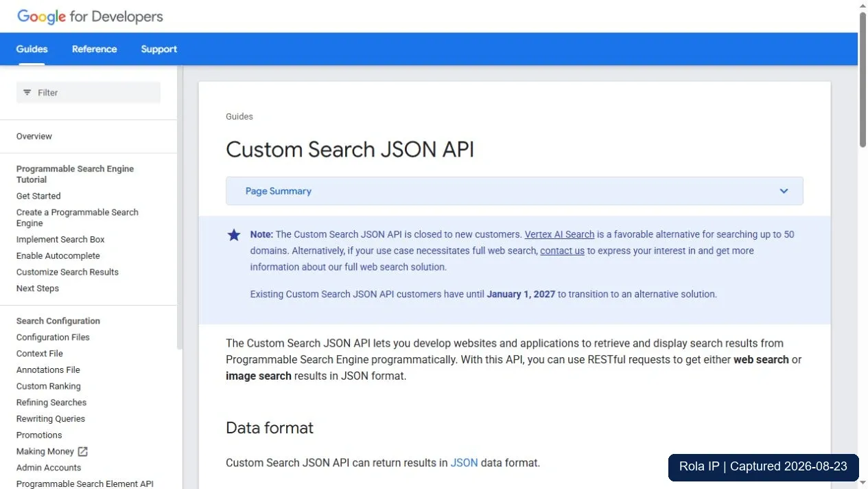
Task: Click the Data format heading
Action: point(270,428)
